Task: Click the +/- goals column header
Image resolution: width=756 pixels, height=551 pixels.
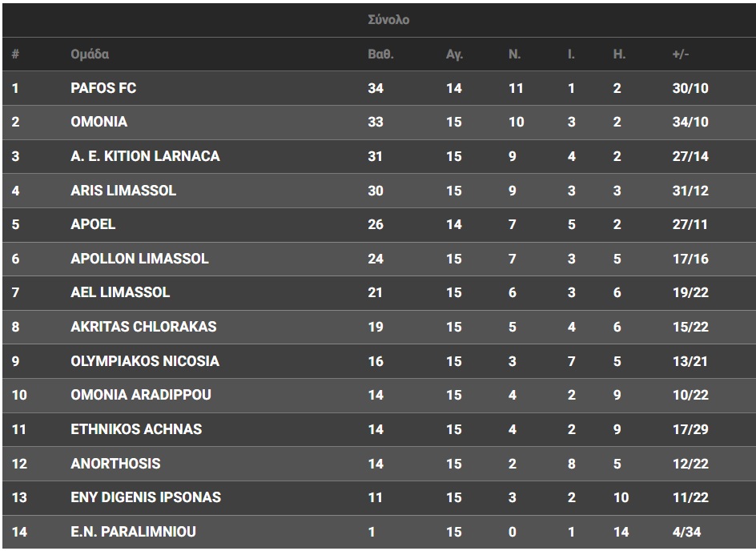Action: 681,54
